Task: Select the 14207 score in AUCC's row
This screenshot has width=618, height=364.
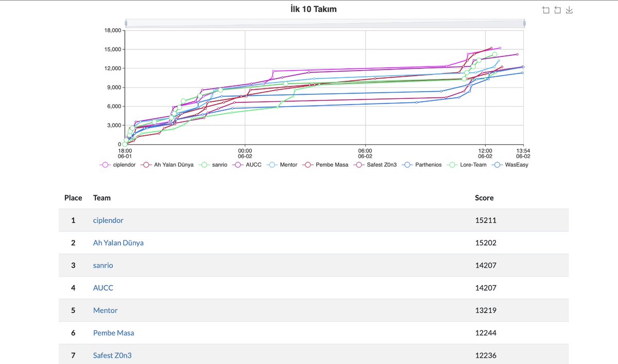Action: (x=486, y=288)
